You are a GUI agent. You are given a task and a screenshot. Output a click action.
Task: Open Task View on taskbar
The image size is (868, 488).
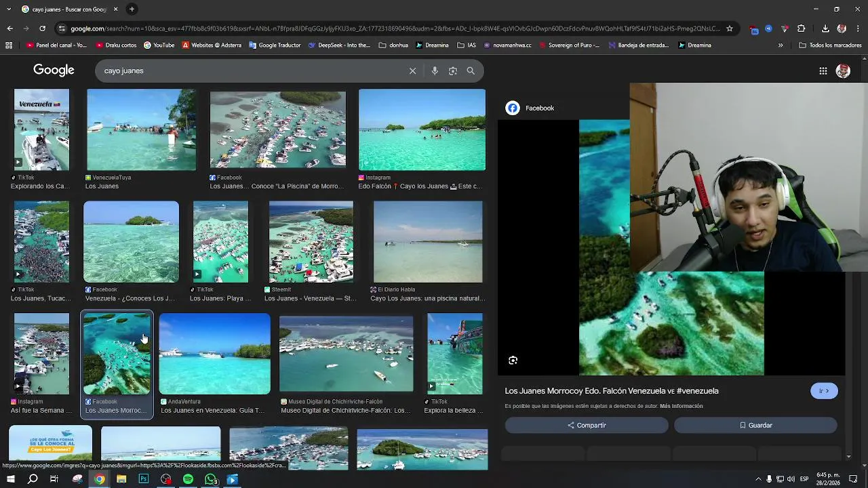pyautogui.click(x=54, y=479)
